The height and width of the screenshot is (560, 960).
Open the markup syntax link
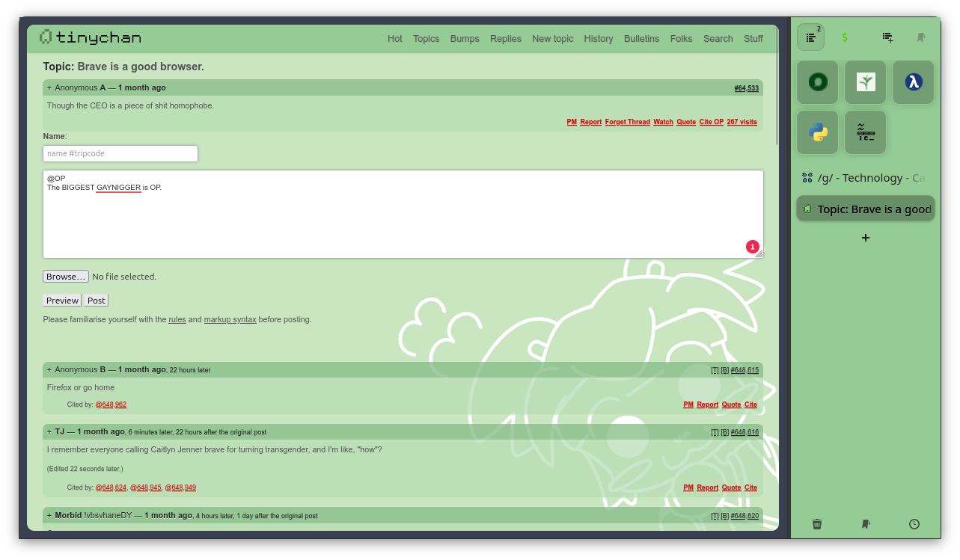230,320
